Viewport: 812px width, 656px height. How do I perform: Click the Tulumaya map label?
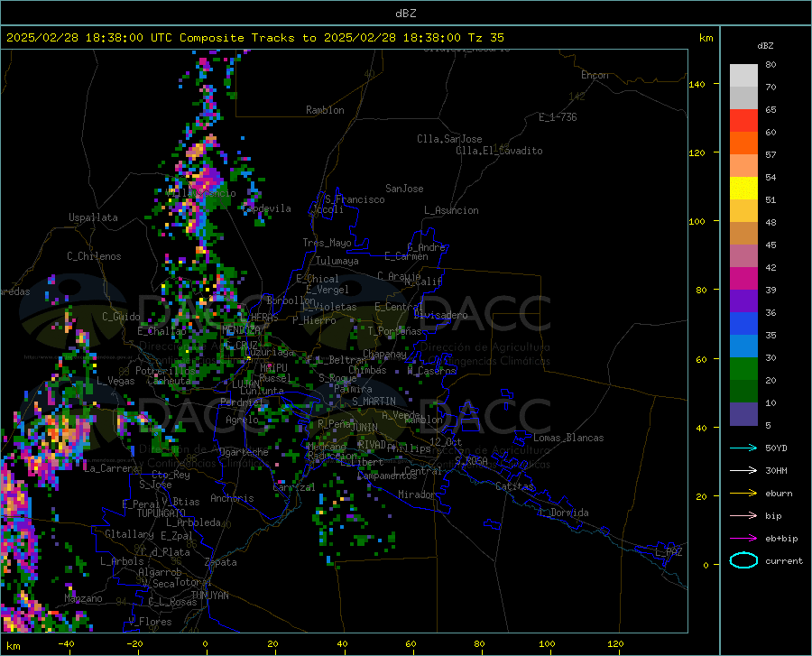tap(337, 261)
